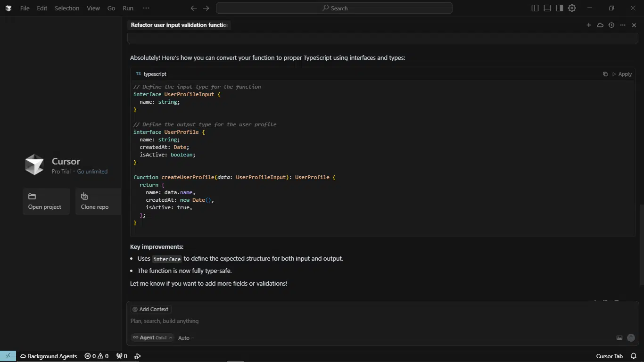The width and height of the screenshot is (644, 362).
Task: Follow the Go unlimited link
Action: pyautogui.click(x=92, y=172)
